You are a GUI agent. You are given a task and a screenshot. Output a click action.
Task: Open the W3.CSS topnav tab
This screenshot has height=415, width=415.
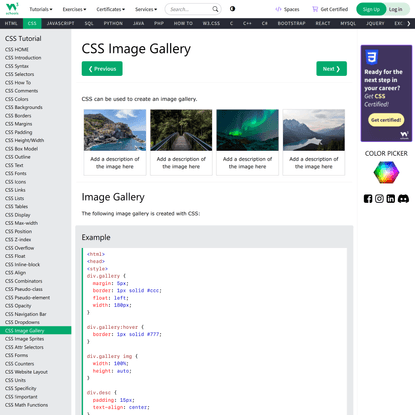pyautogui.click(x=211, y=23)
